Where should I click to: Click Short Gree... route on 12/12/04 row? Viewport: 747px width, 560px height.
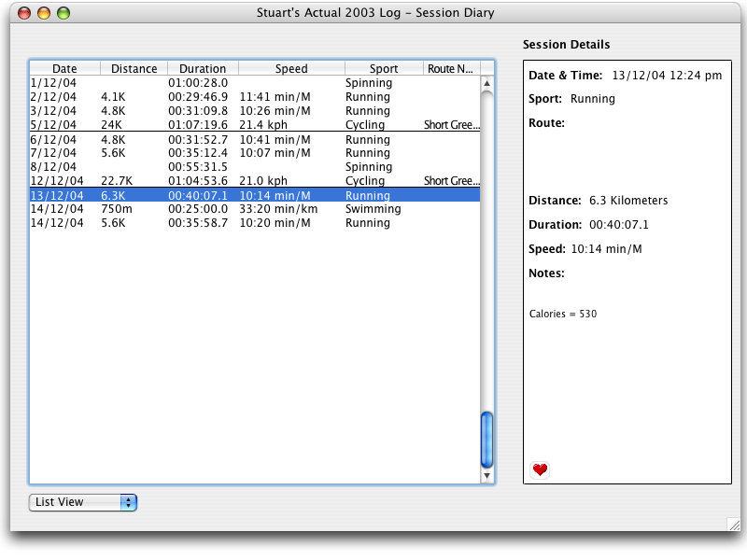click(452, 180)
